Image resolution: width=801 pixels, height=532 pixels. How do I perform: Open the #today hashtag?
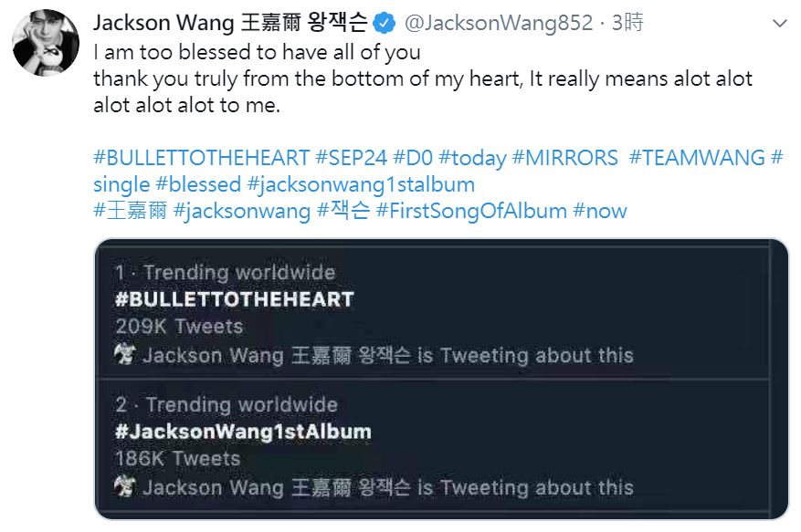472,158
